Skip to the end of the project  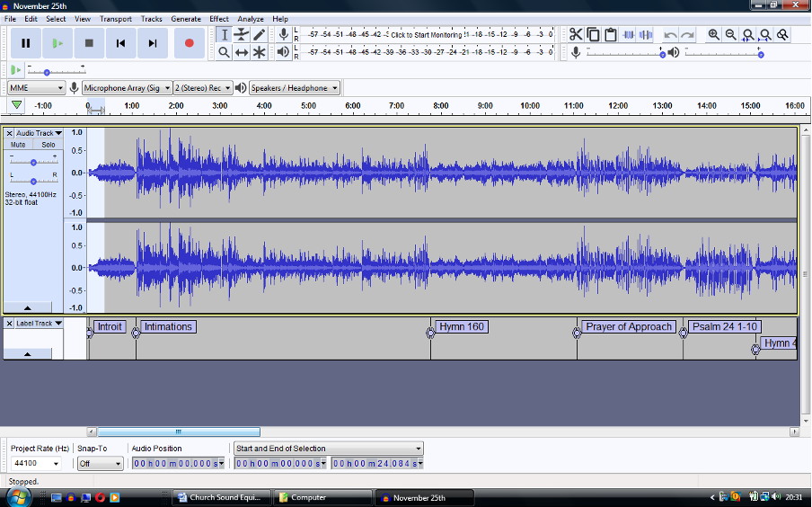click(153, 43)
